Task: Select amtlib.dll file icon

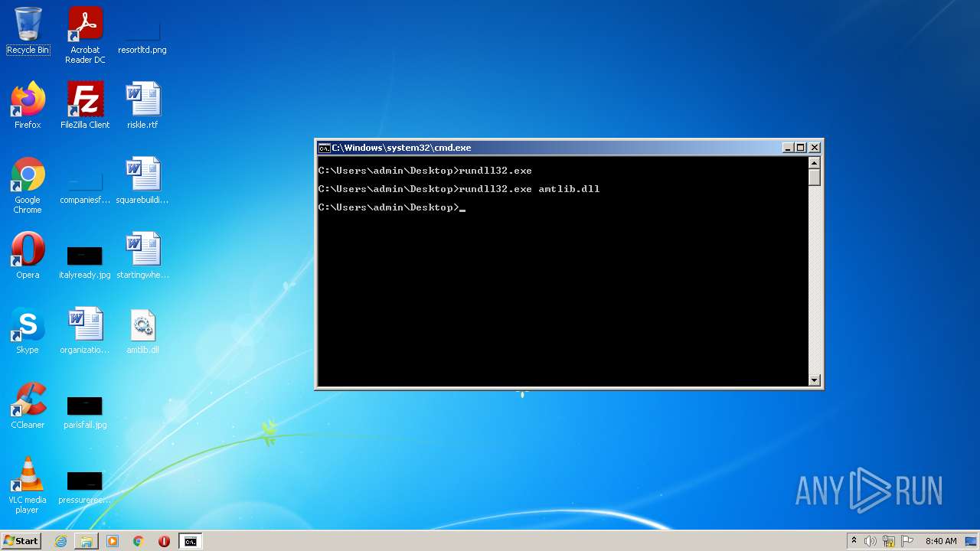Action: pyautogui.click(x=142, y=331)
